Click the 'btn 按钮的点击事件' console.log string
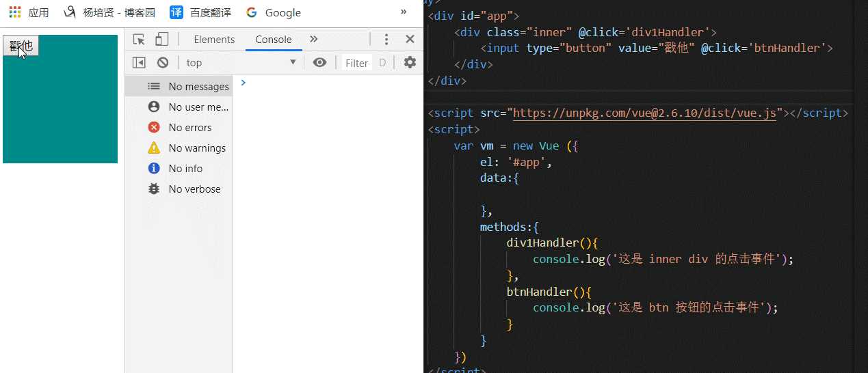The height and width of the screenshot is (373, 868). point(688,307)
